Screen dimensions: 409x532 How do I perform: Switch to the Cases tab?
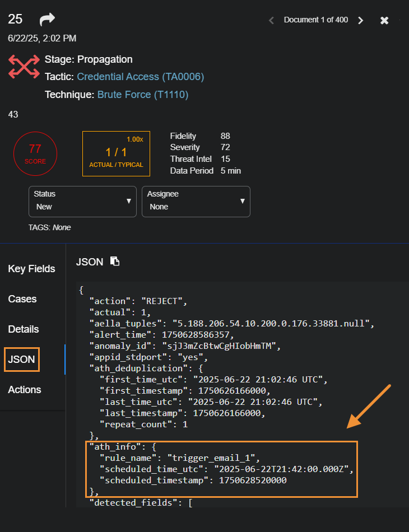[22, 299]
